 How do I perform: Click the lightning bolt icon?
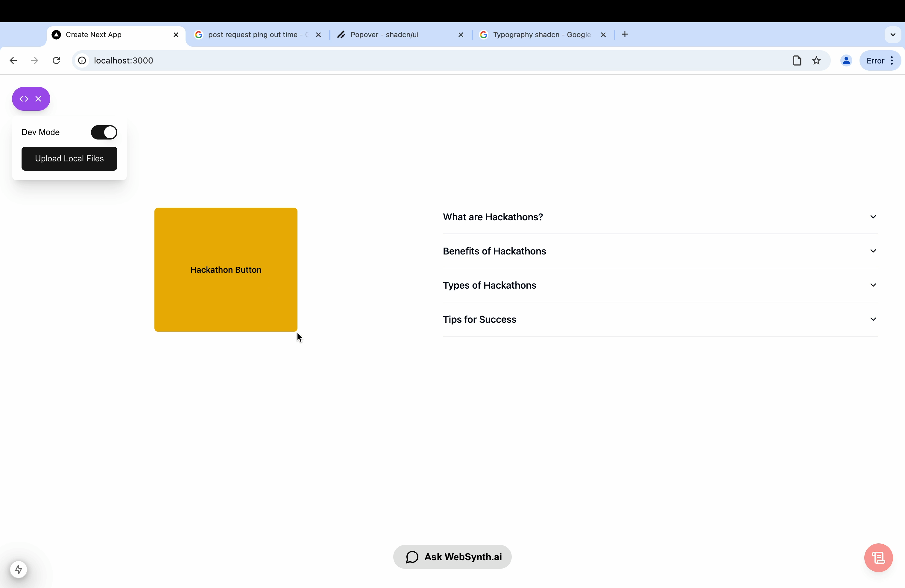pos(19,569)
